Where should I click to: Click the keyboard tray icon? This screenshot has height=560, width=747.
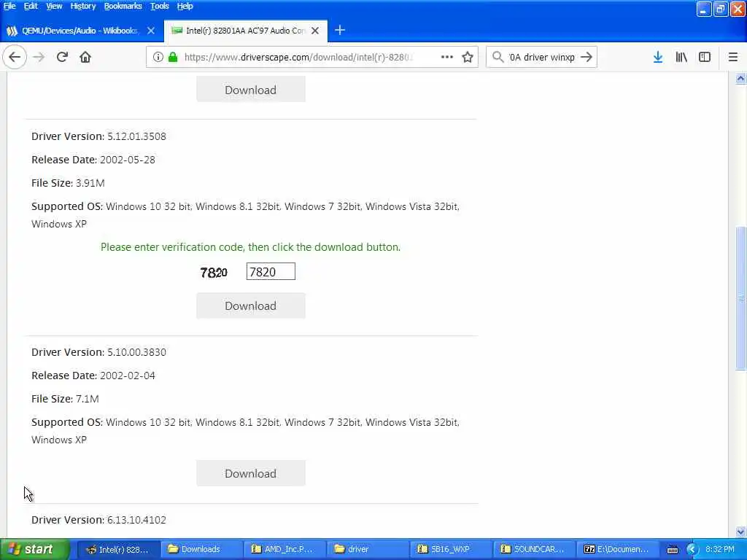(x=672, y=550)
